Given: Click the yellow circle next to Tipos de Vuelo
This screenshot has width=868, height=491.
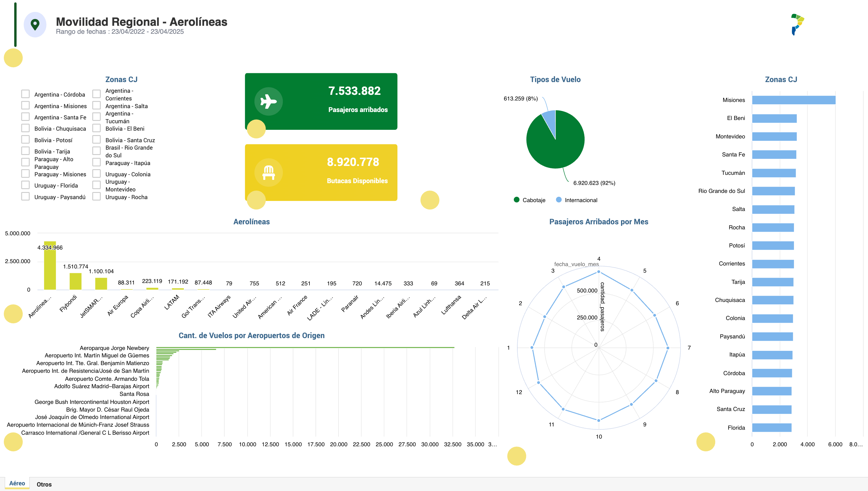Looking at the screenshot, I should (x=430, y=200).
